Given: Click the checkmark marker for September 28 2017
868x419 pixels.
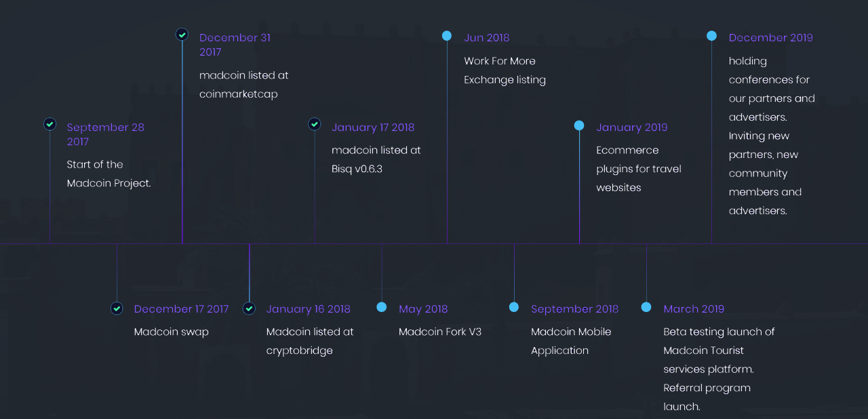Looking at the screenshot, I should (50, 124).
